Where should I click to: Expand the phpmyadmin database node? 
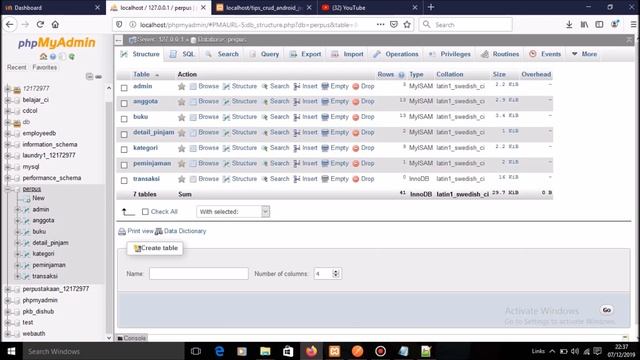click(x=7, y=300)
